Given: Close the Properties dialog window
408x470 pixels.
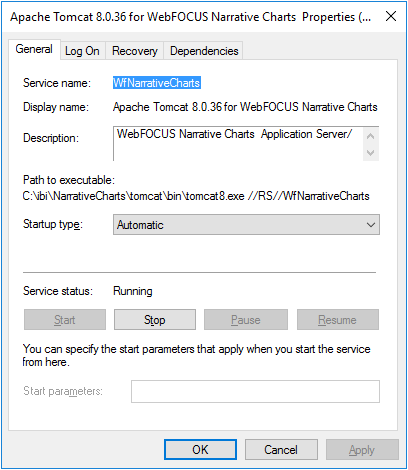Looking at the screenshot, I should pos(391,16).
